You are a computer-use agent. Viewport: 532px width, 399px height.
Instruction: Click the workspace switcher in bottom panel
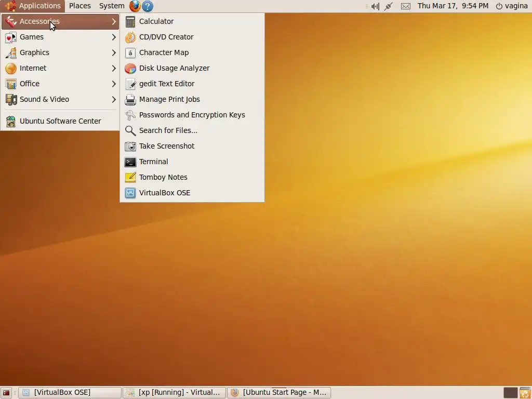(x=510, y=393)
